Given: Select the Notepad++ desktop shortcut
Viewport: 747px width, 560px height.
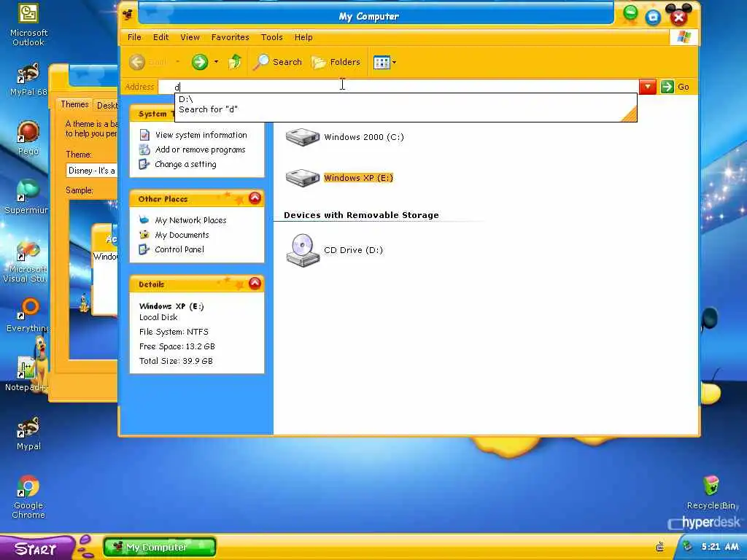Looking at the screenshot, I should click(26, 374).
